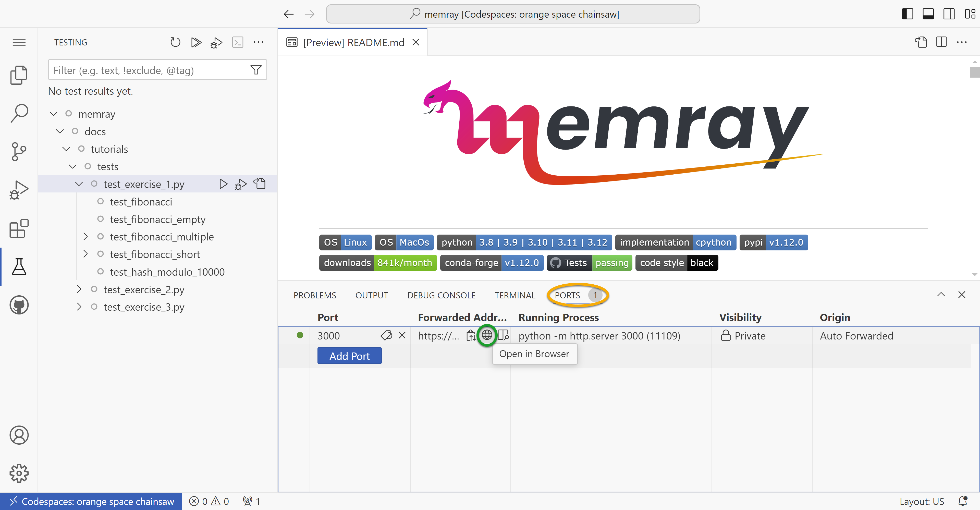
Task: Click the Run All Tests icon
Action: [196, 42]
